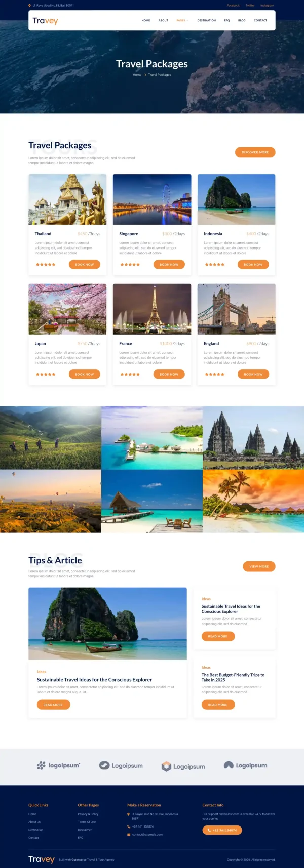Call the orange phone number button
This screenshot has height=868, width=304.
click(x=222, y=830)
